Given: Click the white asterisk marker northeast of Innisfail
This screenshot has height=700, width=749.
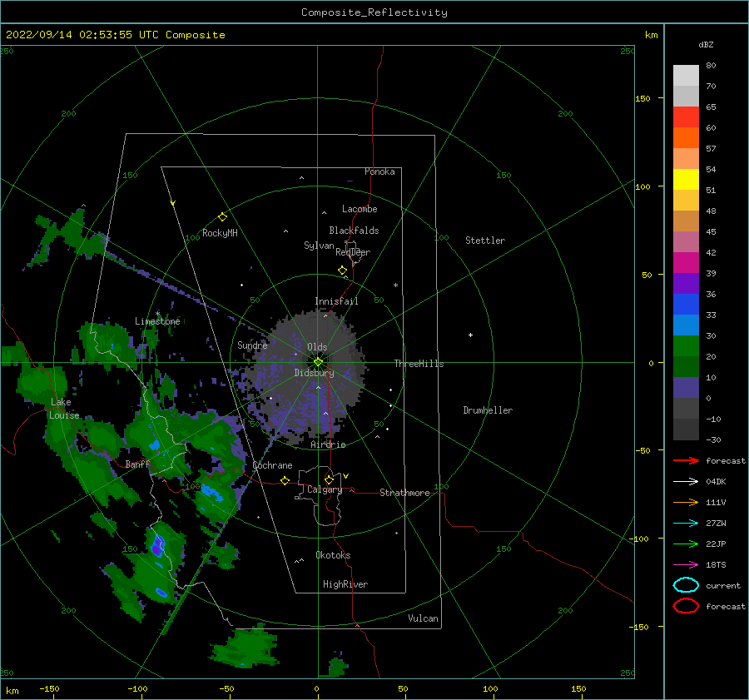Looking at the screenshot, I should 395,285.
